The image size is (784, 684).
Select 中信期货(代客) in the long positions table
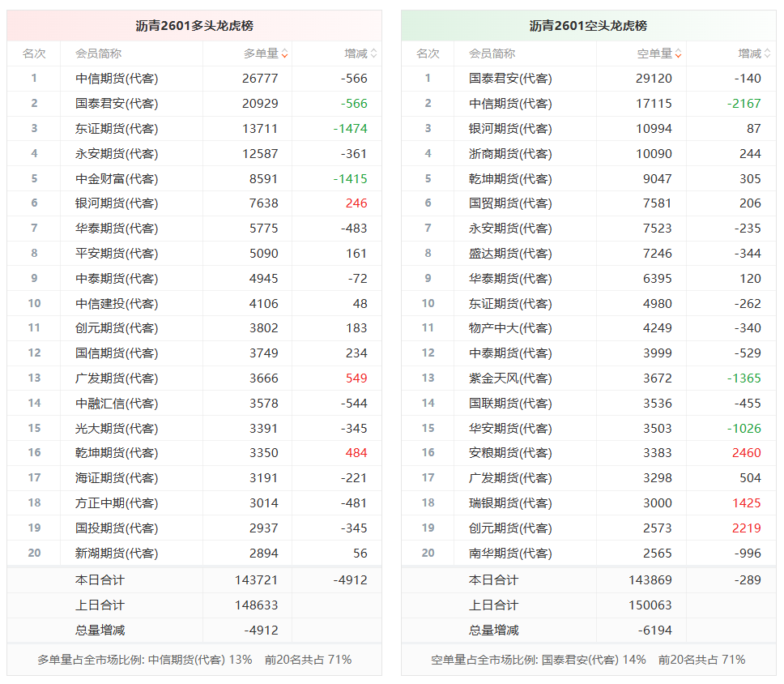pos(117,79)
